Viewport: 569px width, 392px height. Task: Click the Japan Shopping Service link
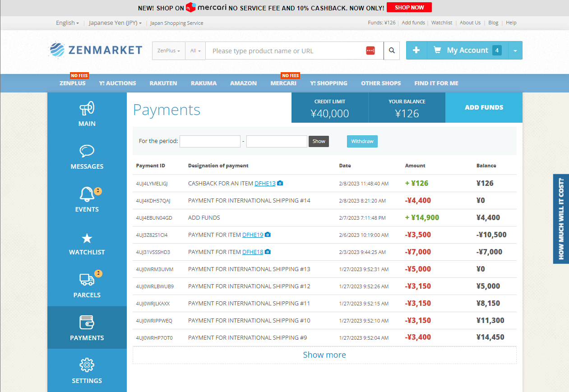pos(176,23)
